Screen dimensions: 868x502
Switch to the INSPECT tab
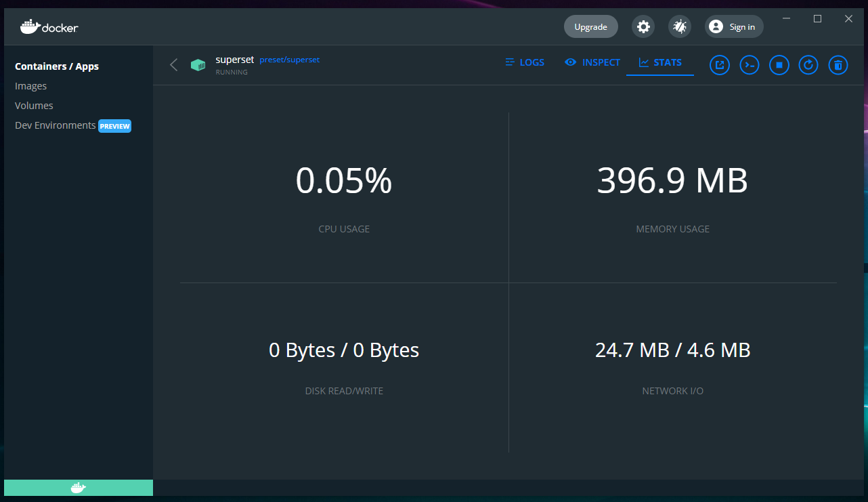592,62
